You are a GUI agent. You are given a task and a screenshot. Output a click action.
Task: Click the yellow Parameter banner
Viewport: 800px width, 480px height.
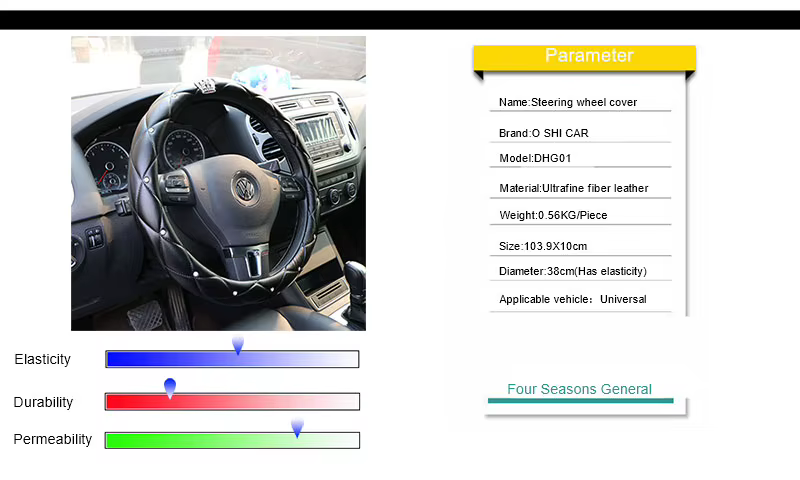tap(584, 57)
